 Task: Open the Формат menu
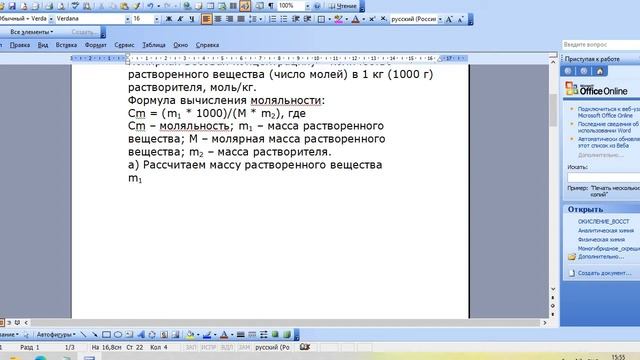point(96,45)
